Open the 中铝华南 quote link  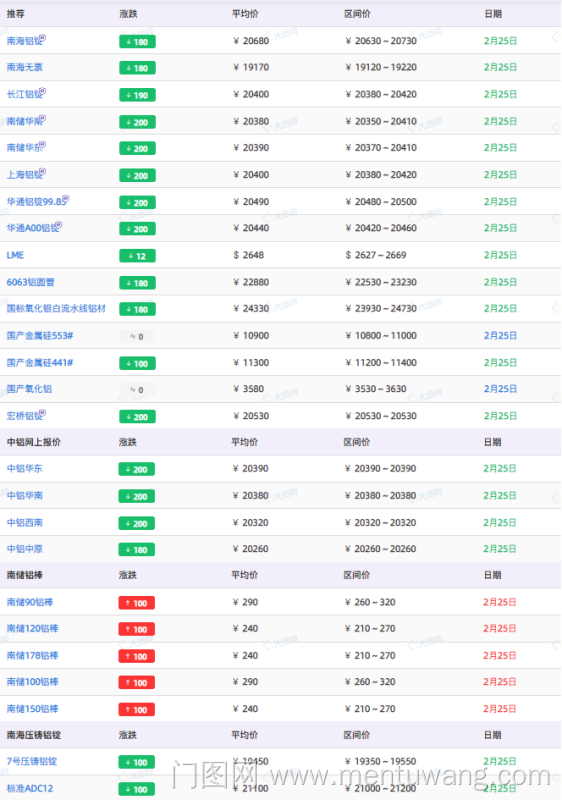point(24,496)
